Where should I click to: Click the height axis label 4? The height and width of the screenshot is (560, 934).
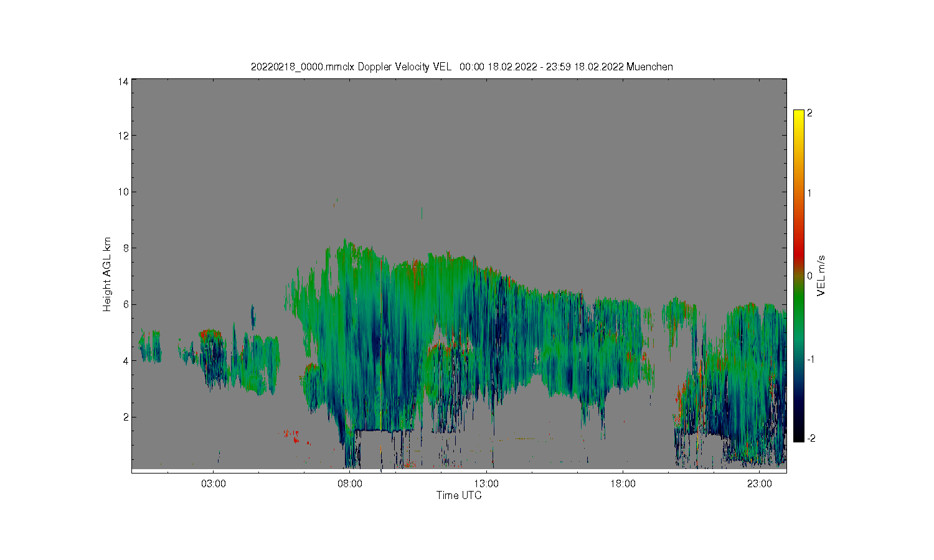coord(126,361)
